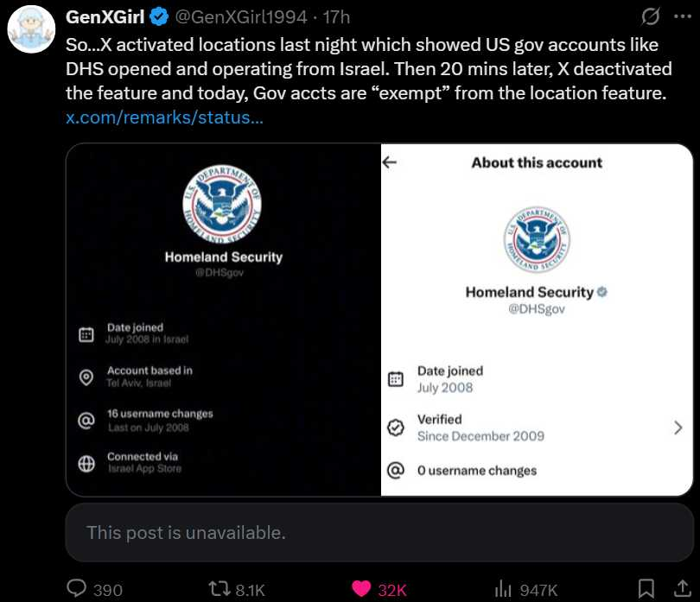
Task: Click the DHS seal in white panel
Action: (x=537, y=239)
